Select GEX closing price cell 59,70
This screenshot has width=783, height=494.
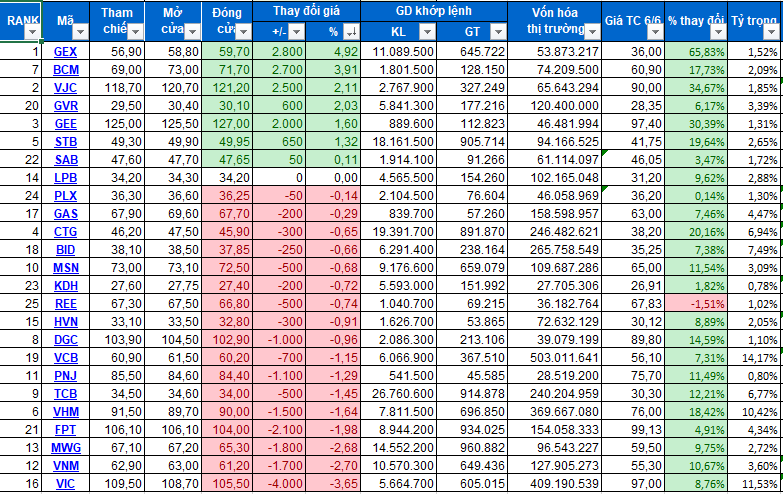tap(227, 51)
